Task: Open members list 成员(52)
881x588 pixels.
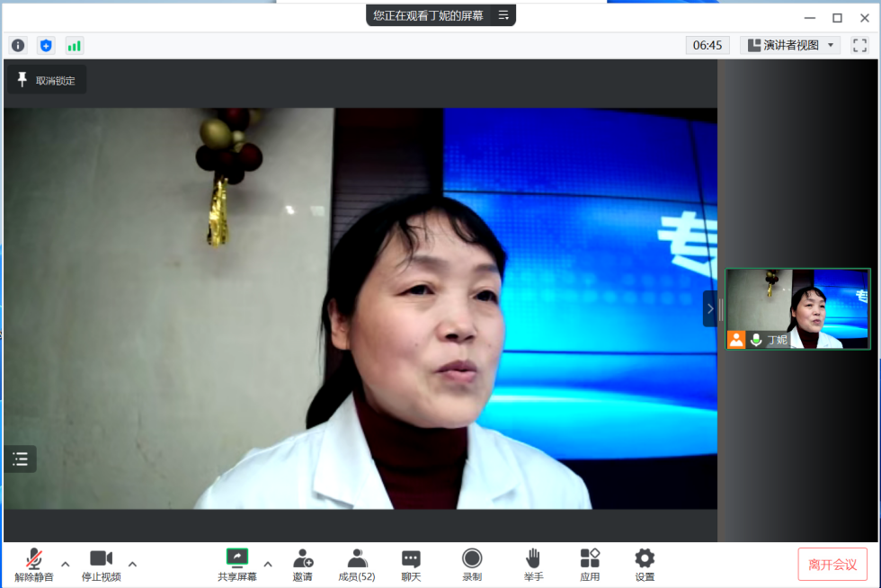Action: click(x=357, y=564)
